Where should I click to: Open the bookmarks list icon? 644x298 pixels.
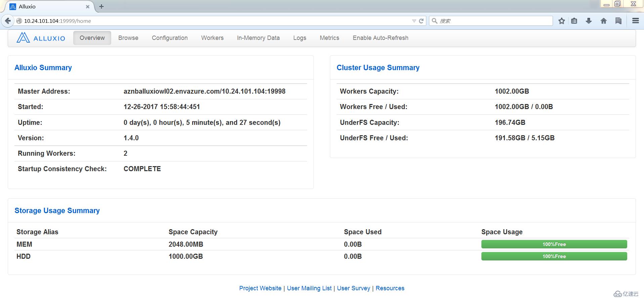coord(574,21)
